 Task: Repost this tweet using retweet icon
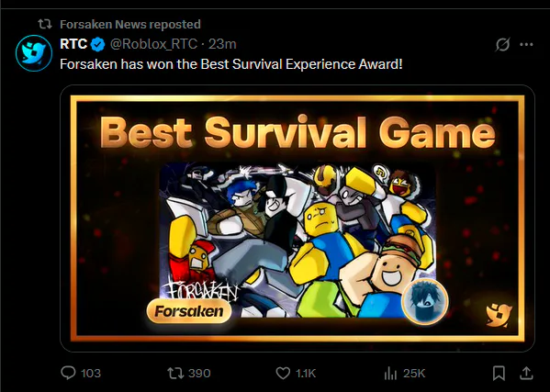pyautogui.click(x=175, y=373)
